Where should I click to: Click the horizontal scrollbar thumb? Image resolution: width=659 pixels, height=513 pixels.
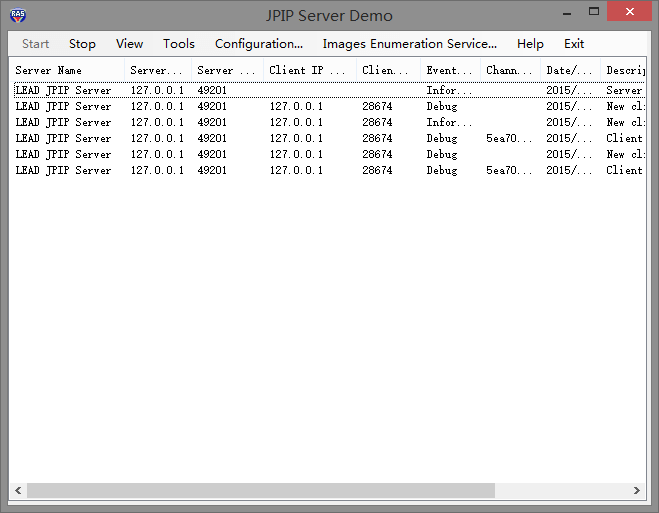pos(260,491)
